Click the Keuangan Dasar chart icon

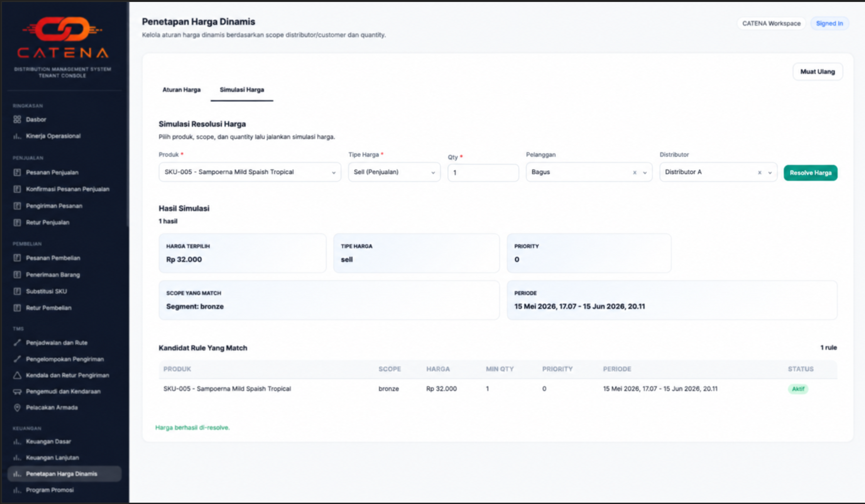click(x=17, y=441)
